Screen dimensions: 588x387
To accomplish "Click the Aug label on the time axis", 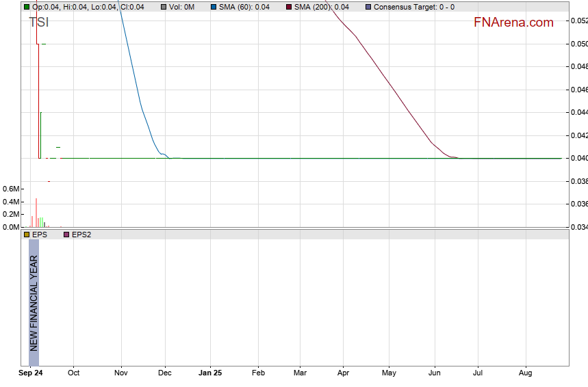I will [x=525, y=373].
